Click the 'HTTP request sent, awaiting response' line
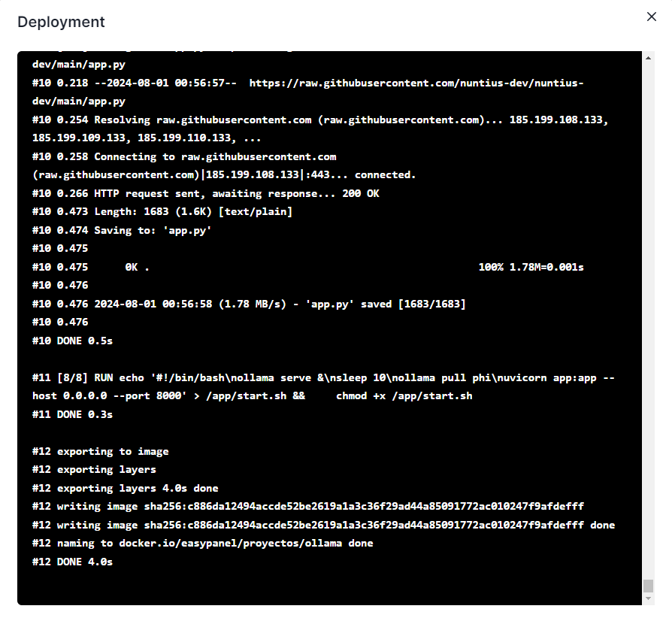The height and width of the screenshot is (621, 672). click(x=205, y=193)
